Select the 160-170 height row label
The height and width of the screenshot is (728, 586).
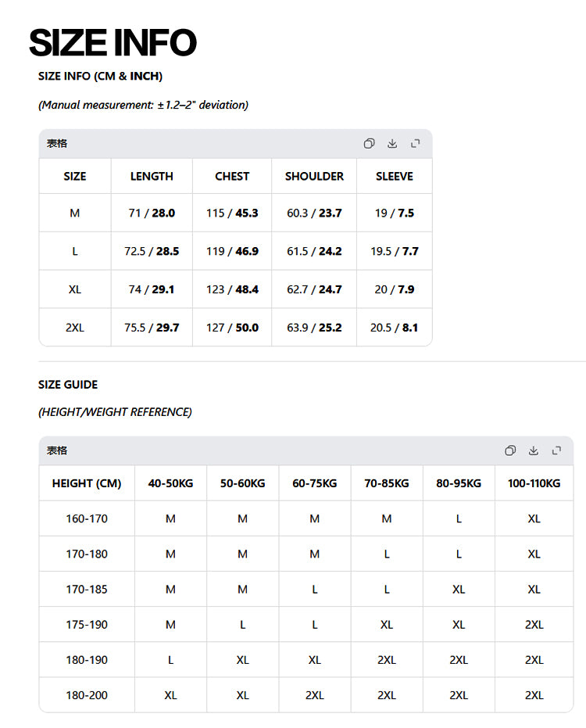87,518
